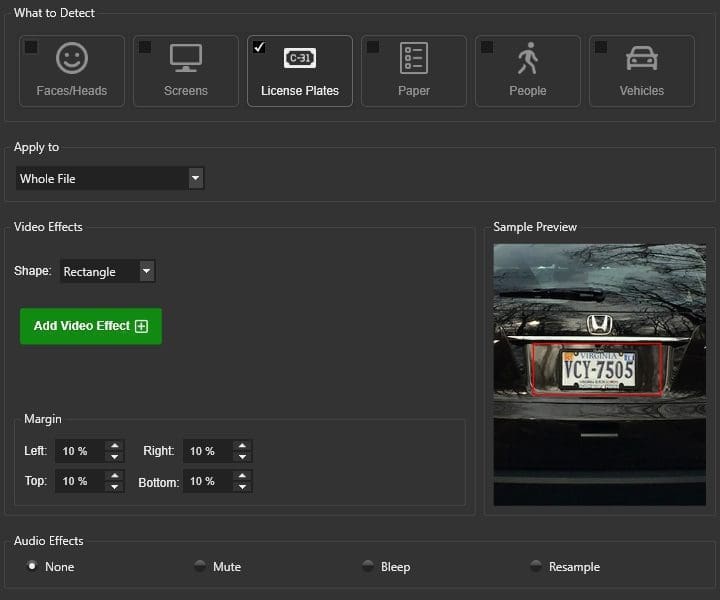Select the People walking figure icon

[x=528, y=58]
